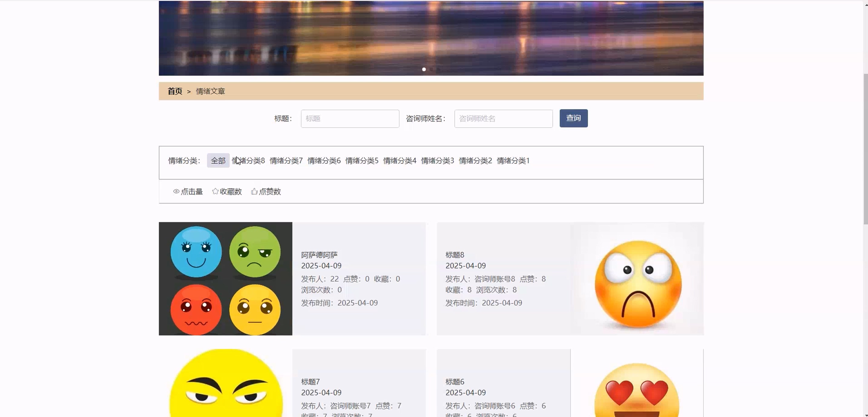Filter by 情绪分类7
Screen dimensions: 868x417
coord(286,160)
